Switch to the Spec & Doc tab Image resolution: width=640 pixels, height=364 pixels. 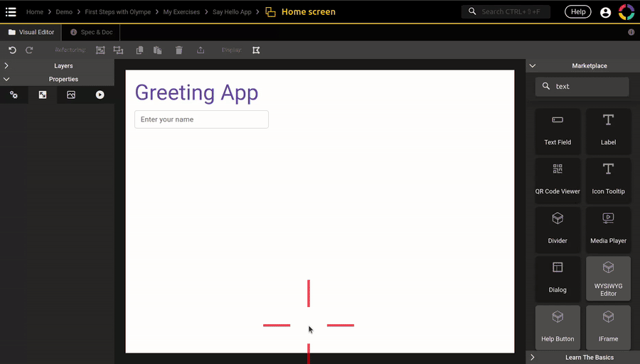[x=91, y=32]
